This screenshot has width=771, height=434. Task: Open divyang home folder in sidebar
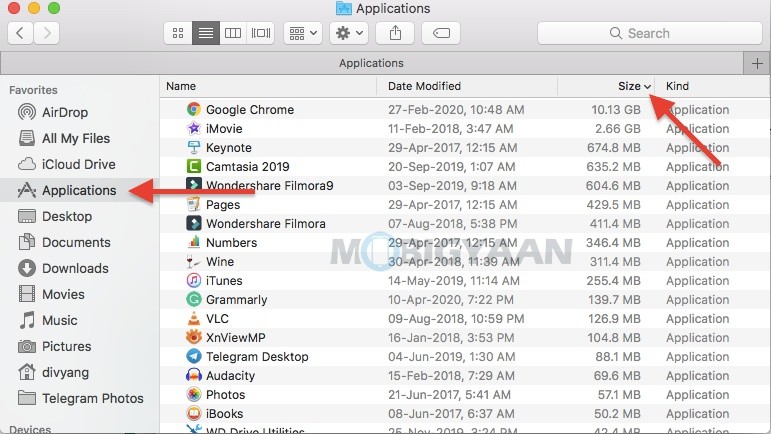coord(53,373)
